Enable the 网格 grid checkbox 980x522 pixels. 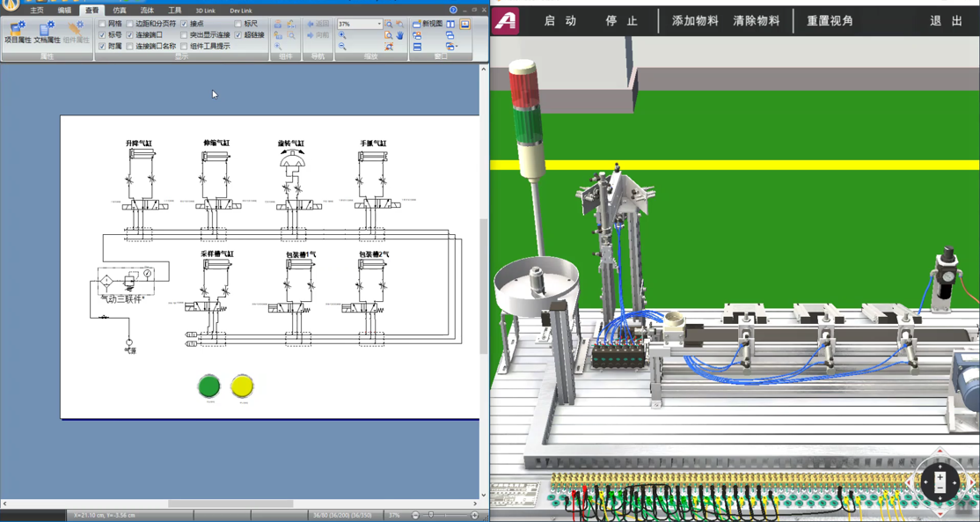[103, 24]
